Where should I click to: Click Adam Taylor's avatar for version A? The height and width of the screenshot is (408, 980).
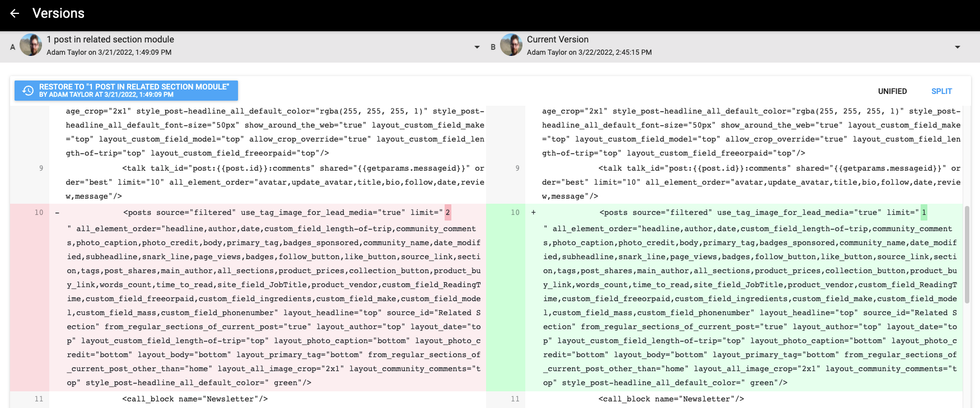tap(31, 46)
